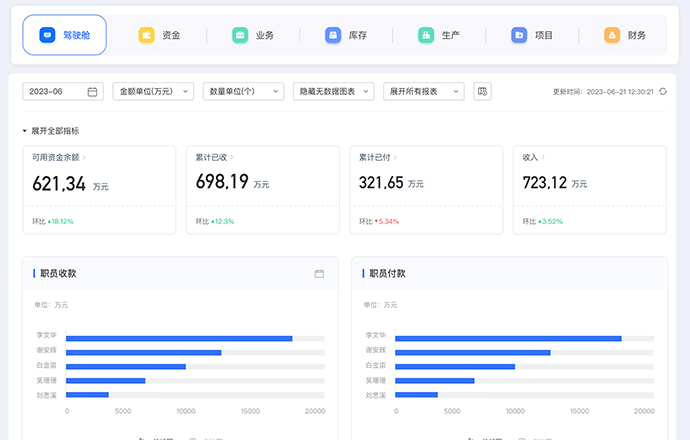Click the refresh icon beside update time
The image size is (690, 440).
click(x=663, y=91)
